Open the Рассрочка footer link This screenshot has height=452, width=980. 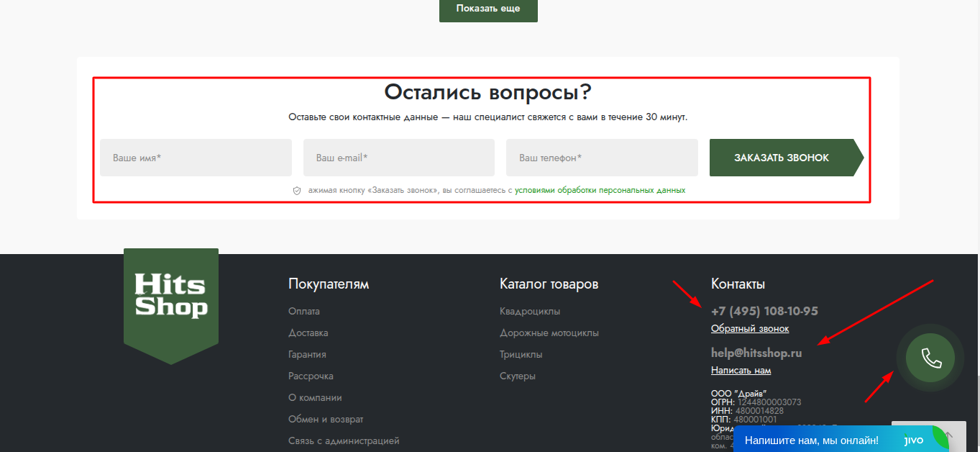(311, 376)
